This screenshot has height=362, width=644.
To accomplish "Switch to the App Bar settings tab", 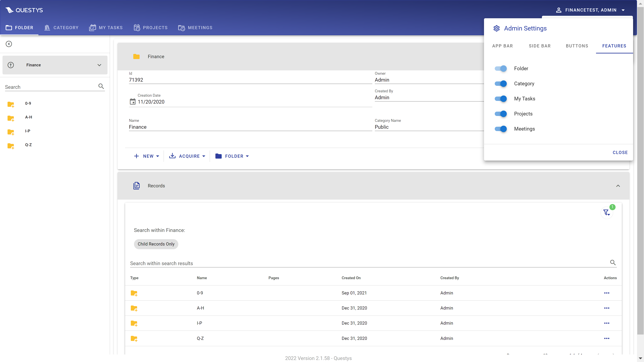I will (502, 46).
